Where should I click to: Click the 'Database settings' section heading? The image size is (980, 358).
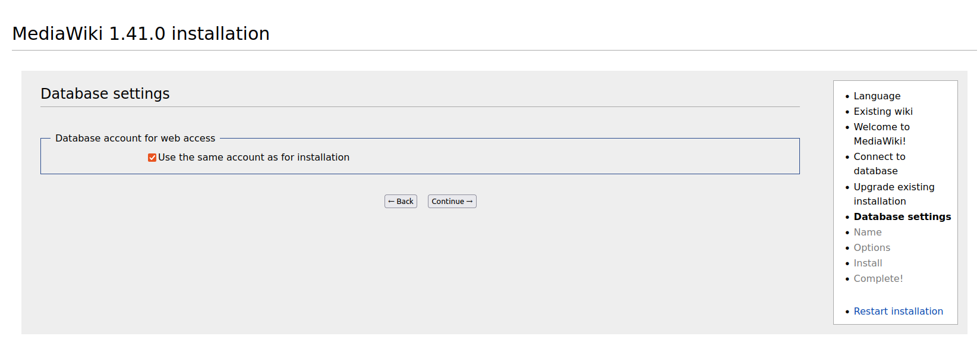click(x=105, y=94)
